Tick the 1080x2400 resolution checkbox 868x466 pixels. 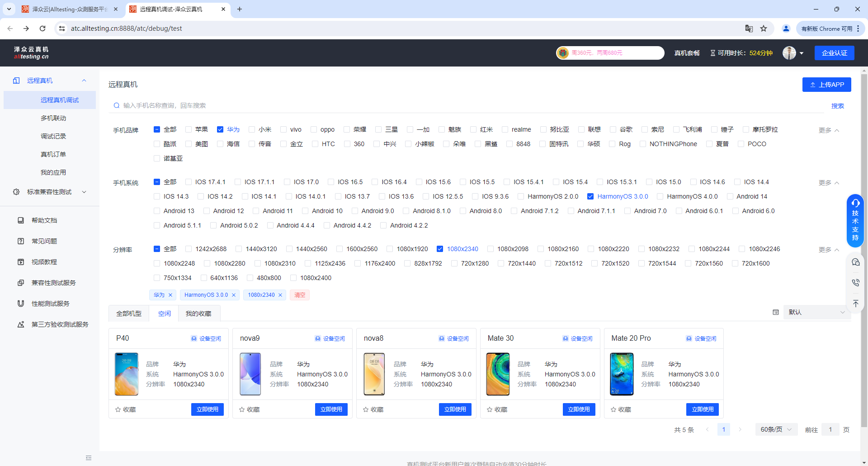(x=293, y=278)
